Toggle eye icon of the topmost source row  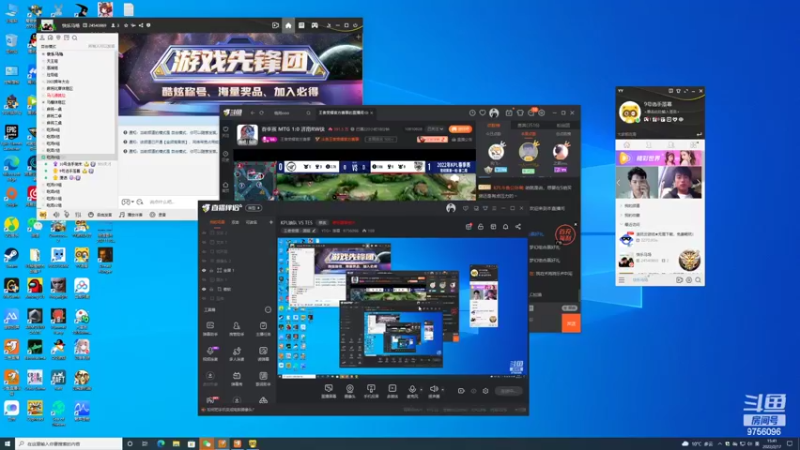click(204, 233)
